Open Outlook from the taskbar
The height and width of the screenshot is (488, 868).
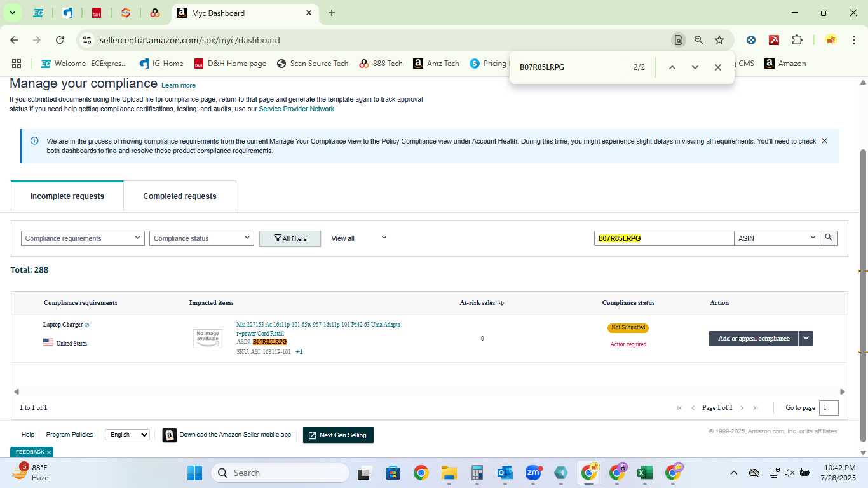pos(505,473)
